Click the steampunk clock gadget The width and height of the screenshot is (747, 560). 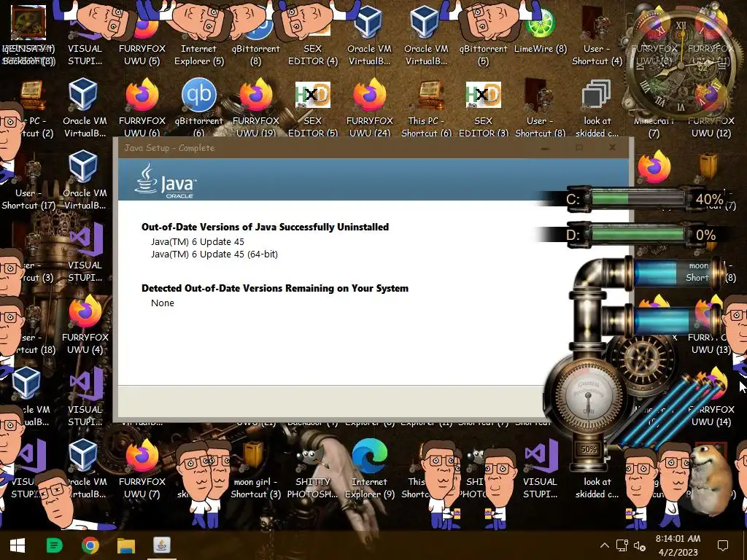[681, 64]
